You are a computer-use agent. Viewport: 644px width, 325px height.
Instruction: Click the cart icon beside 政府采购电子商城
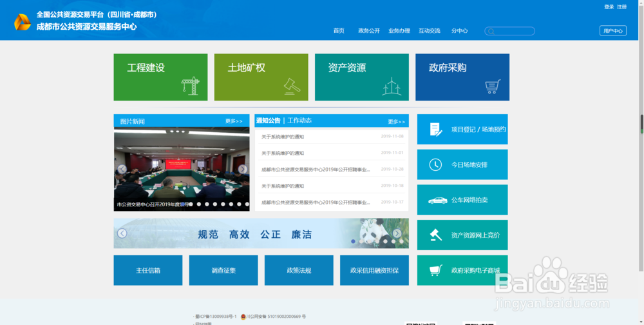pos(436,270)
